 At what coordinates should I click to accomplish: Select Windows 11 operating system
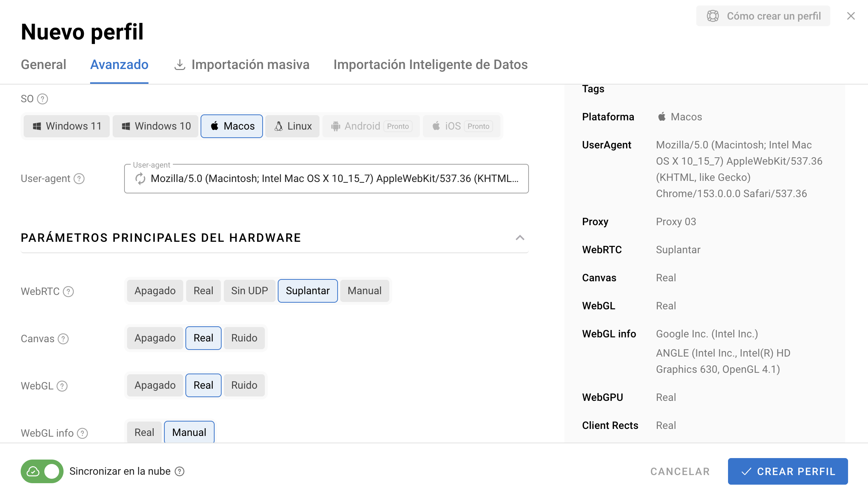coord(66,126)
